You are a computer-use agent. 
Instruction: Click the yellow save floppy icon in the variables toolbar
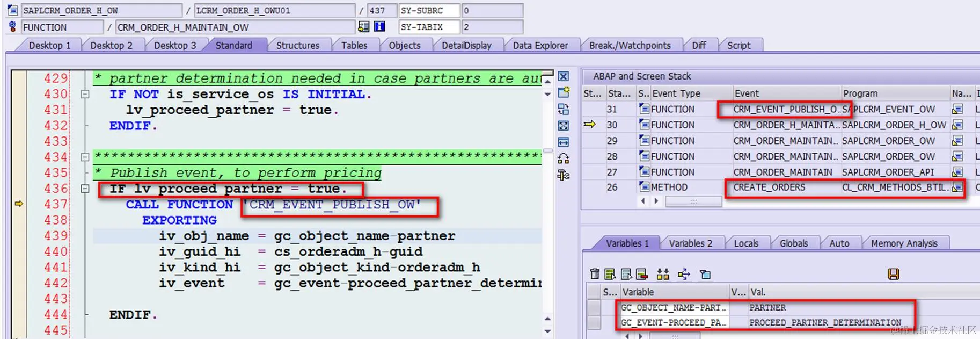click(894, 274)
